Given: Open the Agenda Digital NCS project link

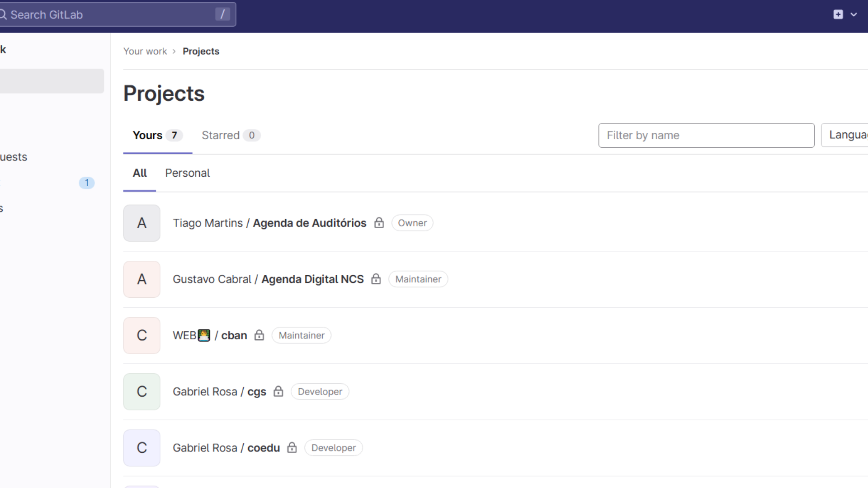Looking at the screenshot, I should [x=312, y=279].
